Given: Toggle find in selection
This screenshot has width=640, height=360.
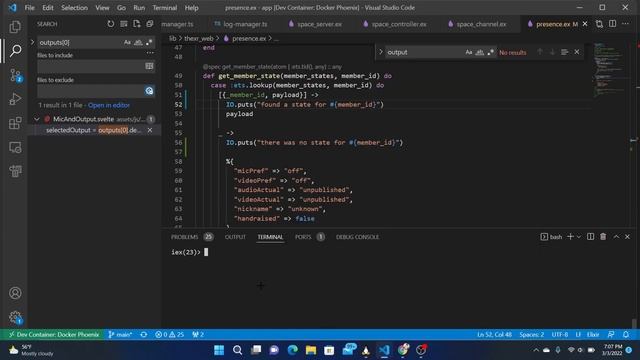Looking at the screenshot, I should click(564, 52).
